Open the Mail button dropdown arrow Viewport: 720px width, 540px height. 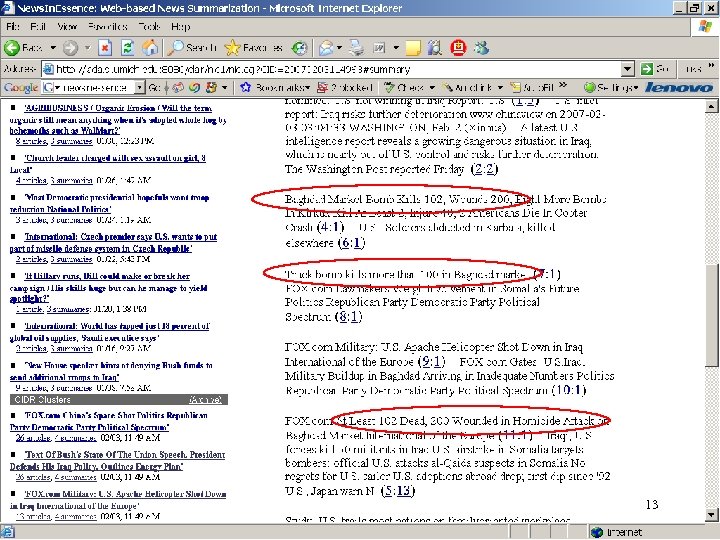(339, 47)
